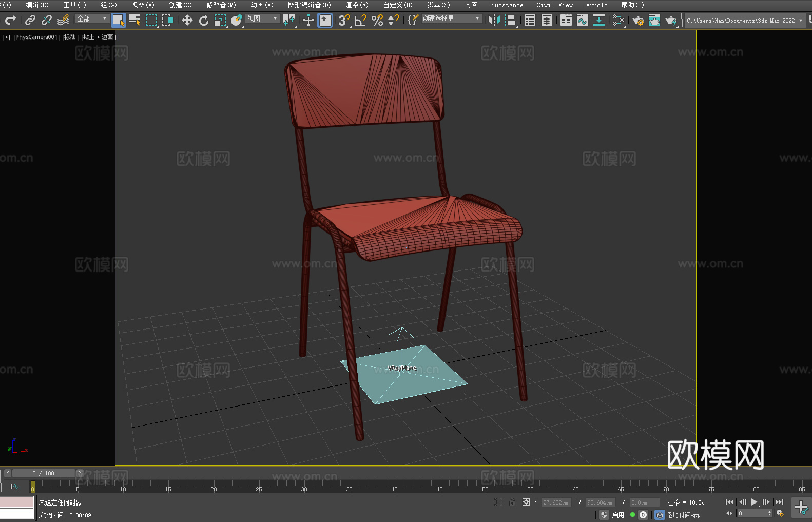Viewport: 812px width, 522px height.
Task: Activate the Select and Move tool
Action: tap(187, 20)
